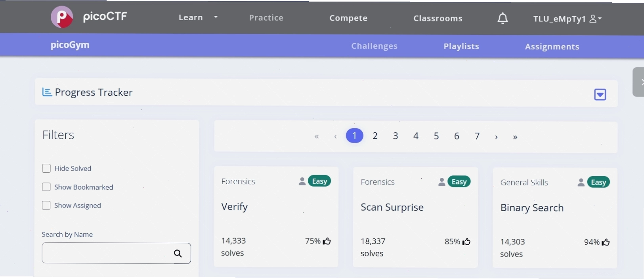Click the Easy badge on Binary Search card
The image size is (644, 280).
point(598,182)
